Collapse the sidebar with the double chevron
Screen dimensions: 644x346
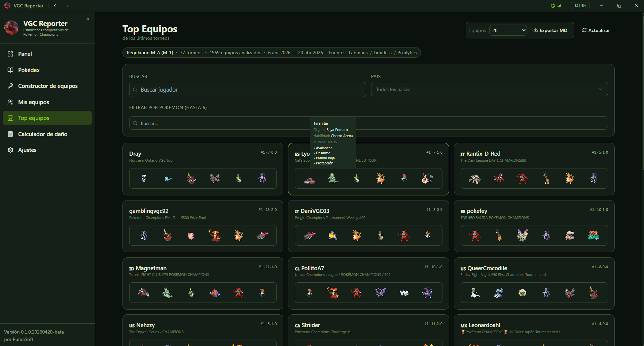click(88, 19)
